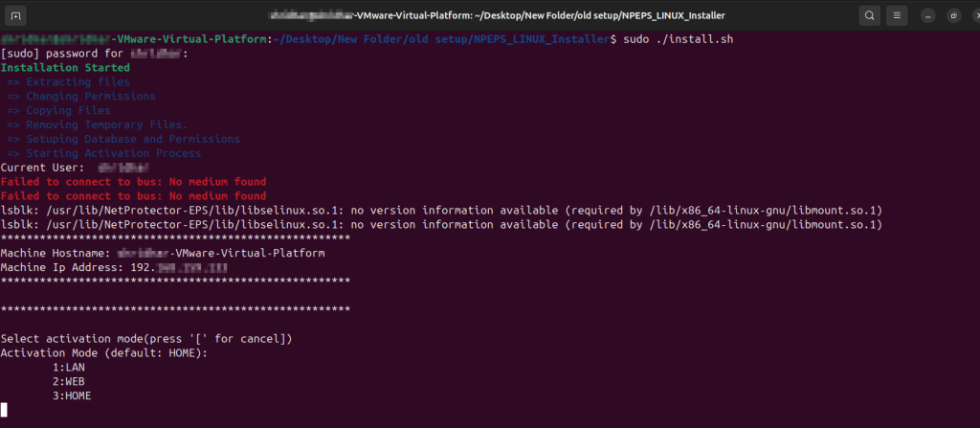Click the 3:HOME activation mode option
Screen dimensions: 980x428
(x=72, y=395)
